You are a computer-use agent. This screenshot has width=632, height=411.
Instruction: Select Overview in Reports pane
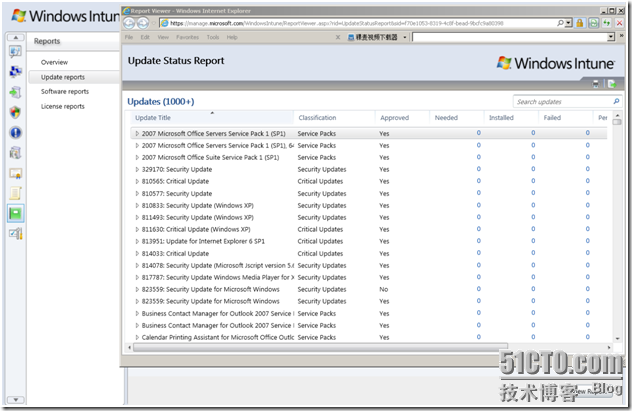pyautogui.click(x=54, y=62)
